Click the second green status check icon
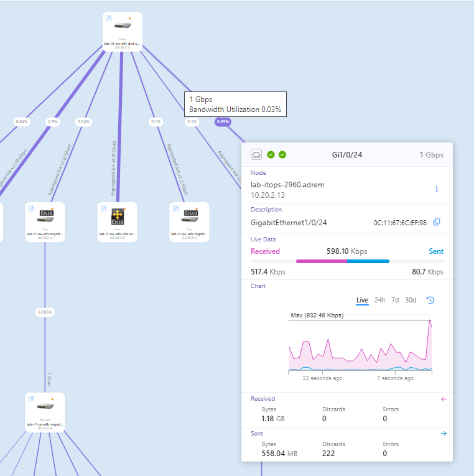This screenshot has width=474, height=476. tap(282, 154)
